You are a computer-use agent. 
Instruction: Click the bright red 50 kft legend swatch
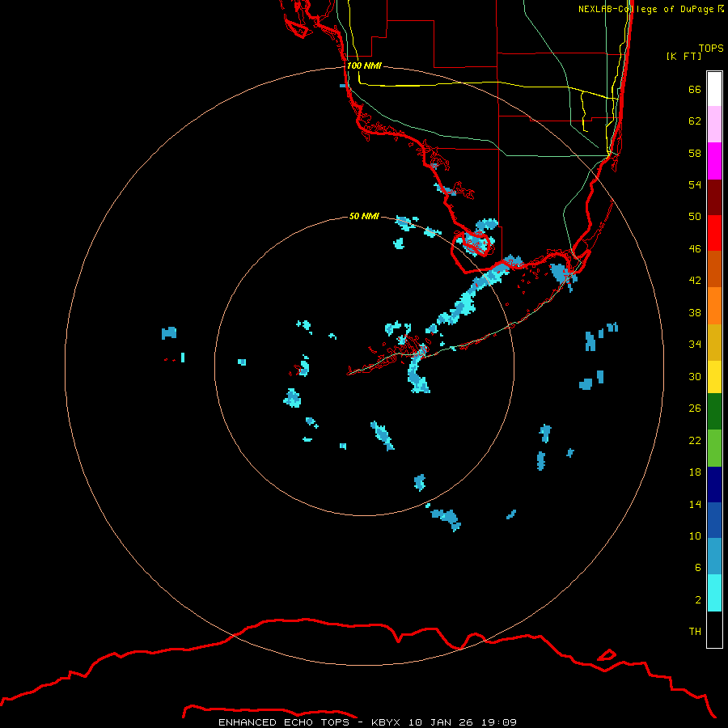[714, 233]
